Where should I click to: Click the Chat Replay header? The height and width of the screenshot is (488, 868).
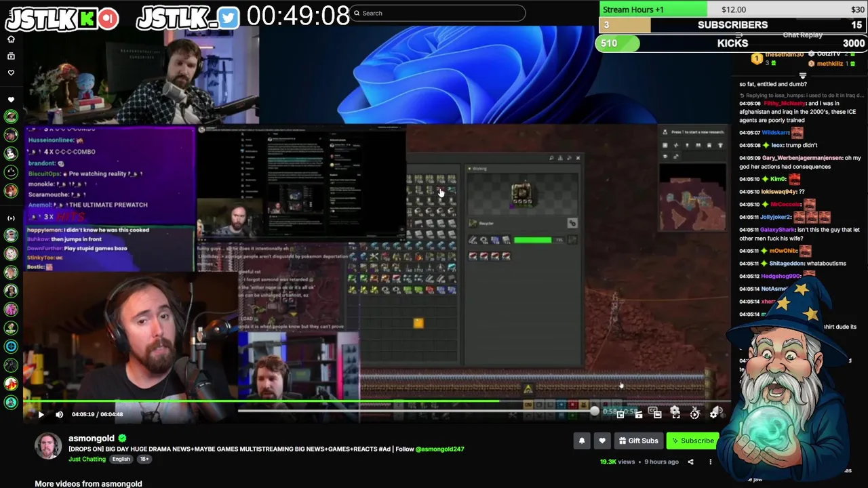point(802,35)
